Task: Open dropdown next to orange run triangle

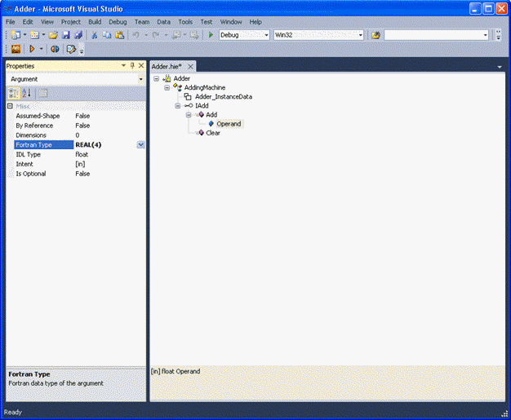Action: pos(41,49)
